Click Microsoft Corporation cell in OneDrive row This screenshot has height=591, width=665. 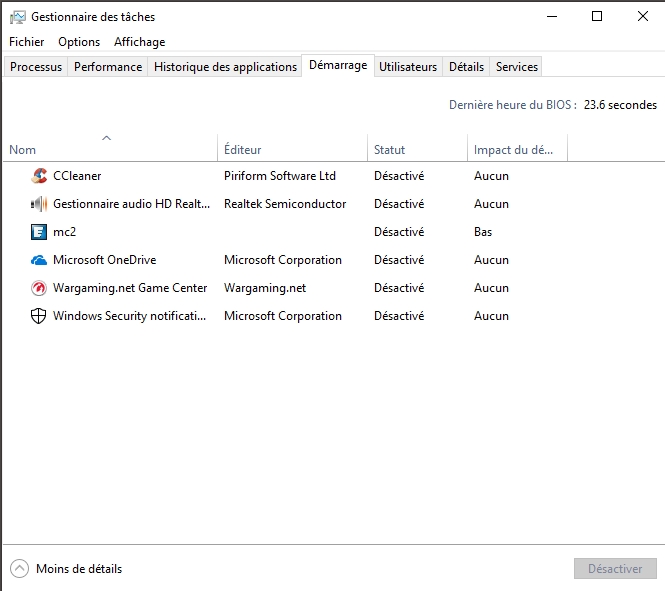283,260
